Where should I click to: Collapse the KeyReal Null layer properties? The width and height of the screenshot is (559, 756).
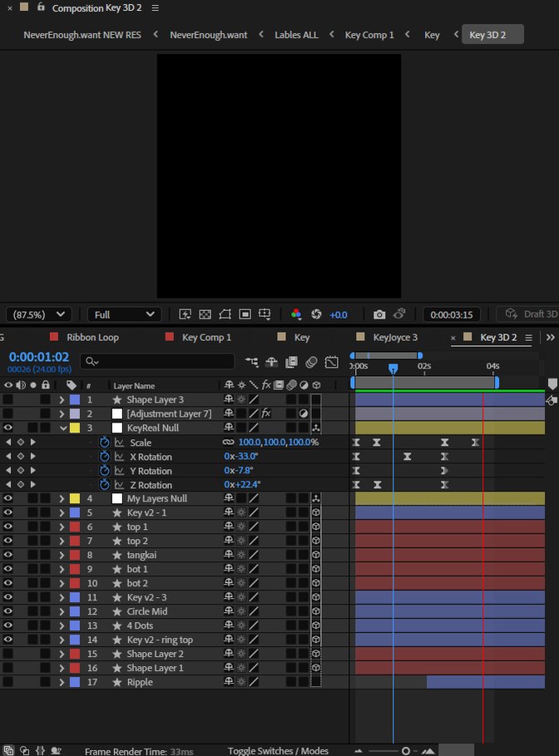tap(62, 427)
